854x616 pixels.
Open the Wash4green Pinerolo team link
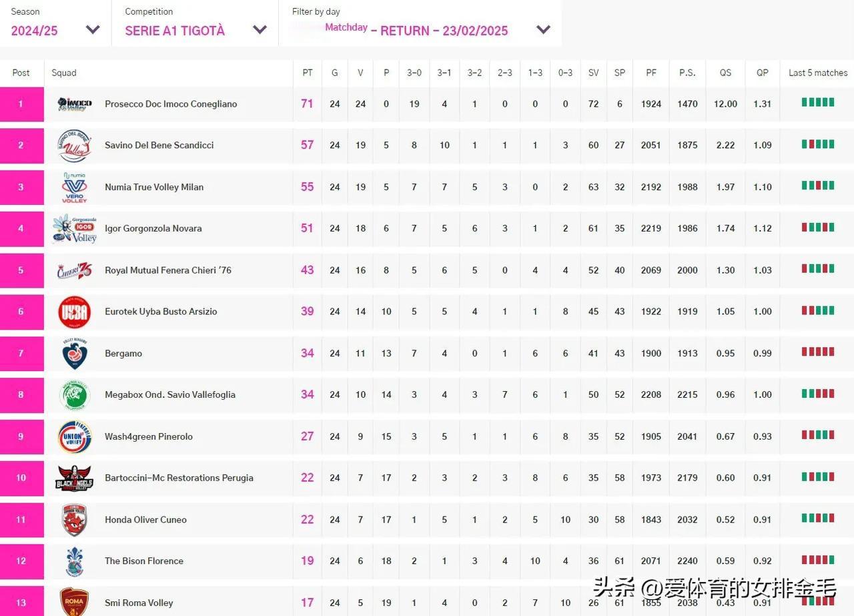(149, 436)
